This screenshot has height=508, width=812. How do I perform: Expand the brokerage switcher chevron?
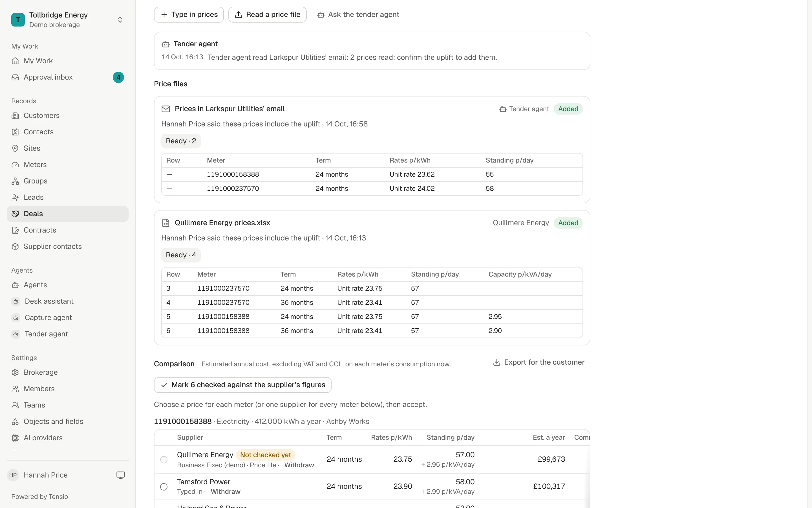click(120, 20)
